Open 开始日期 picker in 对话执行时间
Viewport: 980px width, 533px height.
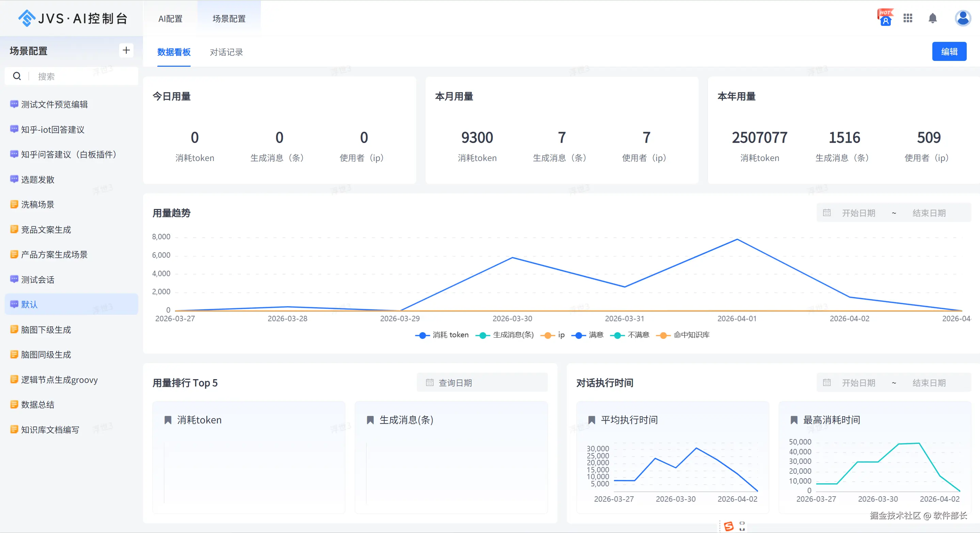coord(858,383)
